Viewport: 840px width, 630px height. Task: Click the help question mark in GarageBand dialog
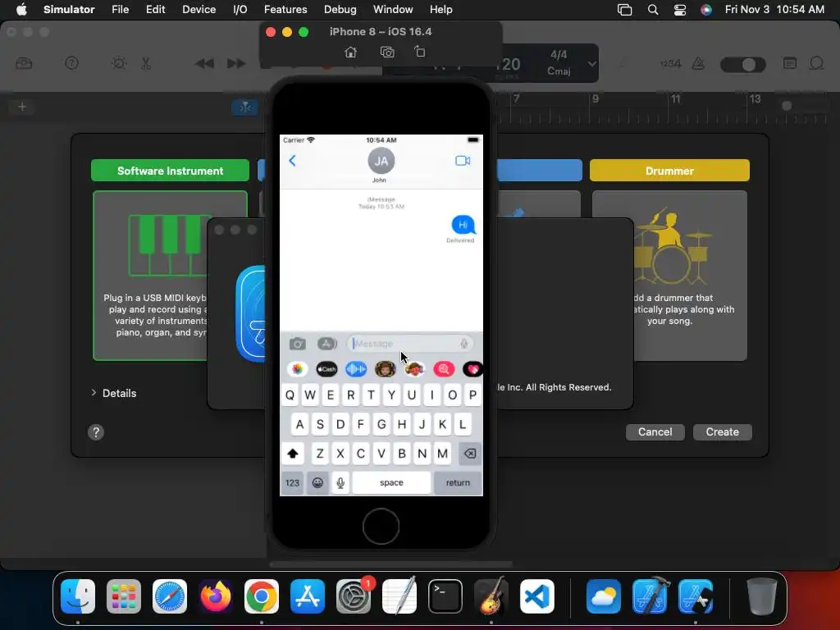pos(96,432)
